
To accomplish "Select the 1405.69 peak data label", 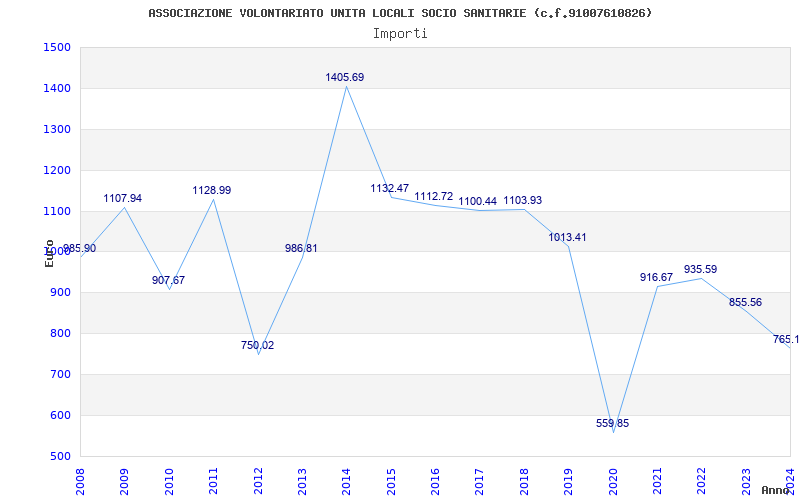I will tap(345, 78).
